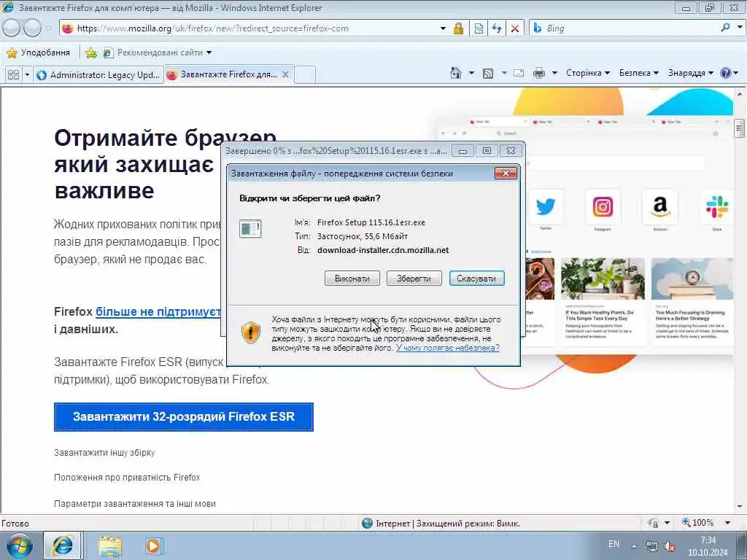Screen dimensions: 747x560
Task: Click the Refresh page icon
Action: (497, 28)
